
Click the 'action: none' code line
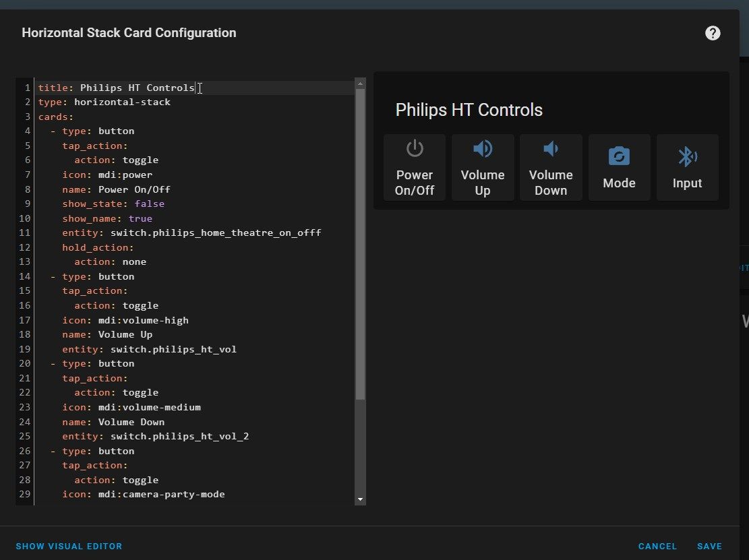111,262
